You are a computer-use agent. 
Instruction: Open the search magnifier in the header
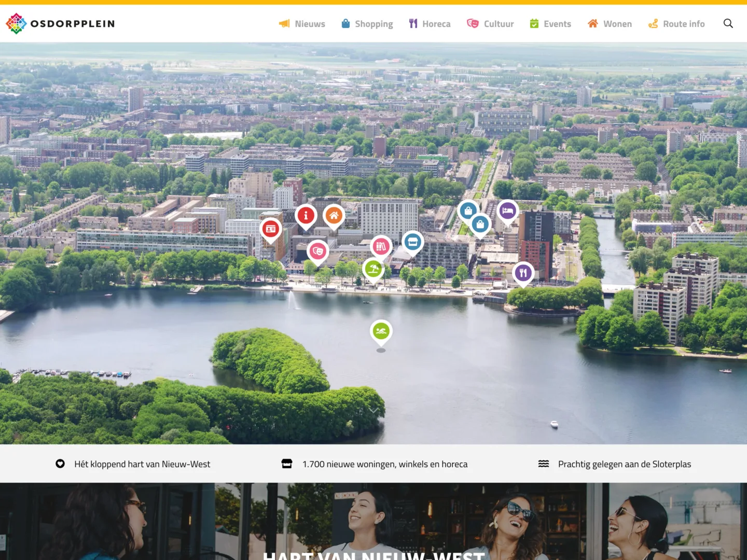[728, 23]
